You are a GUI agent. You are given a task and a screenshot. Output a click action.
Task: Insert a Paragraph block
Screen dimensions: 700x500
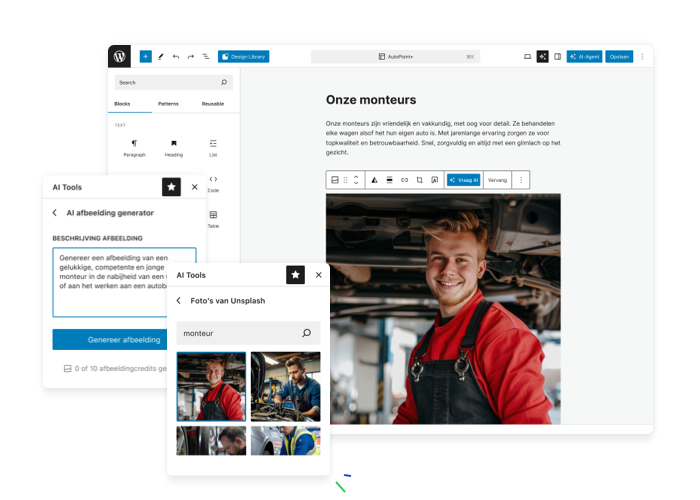pos(134,148)
